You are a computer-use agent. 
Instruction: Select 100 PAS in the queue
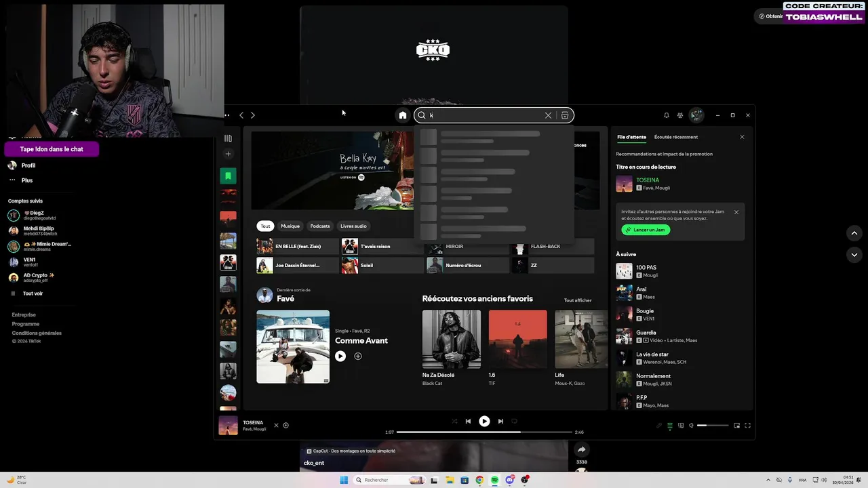click(680, 271)
